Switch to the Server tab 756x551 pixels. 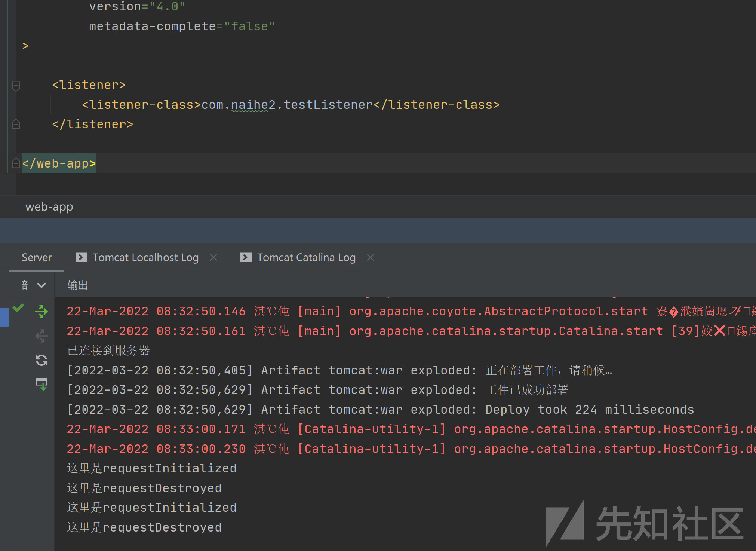coord(37,257)
